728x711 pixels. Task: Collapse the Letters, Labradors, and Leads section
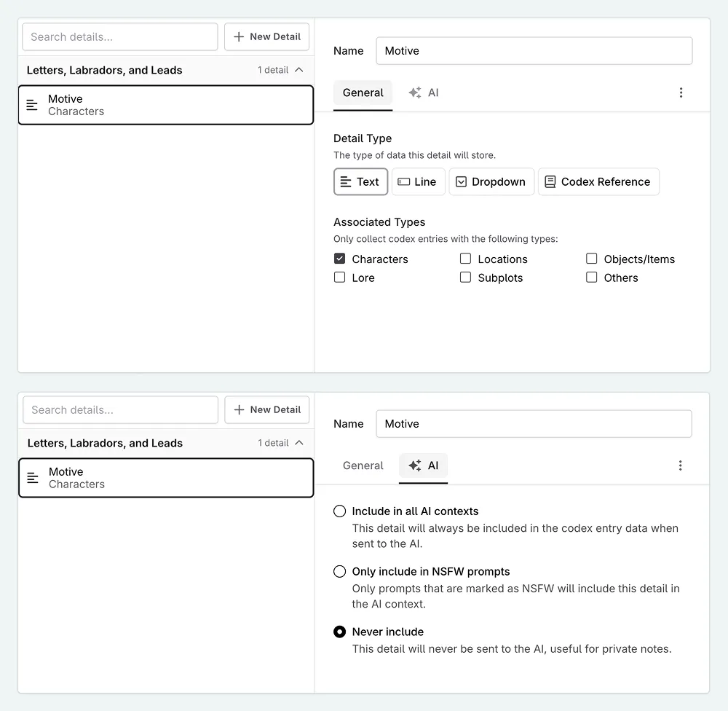pyautogui.click(x=299, y=70)
